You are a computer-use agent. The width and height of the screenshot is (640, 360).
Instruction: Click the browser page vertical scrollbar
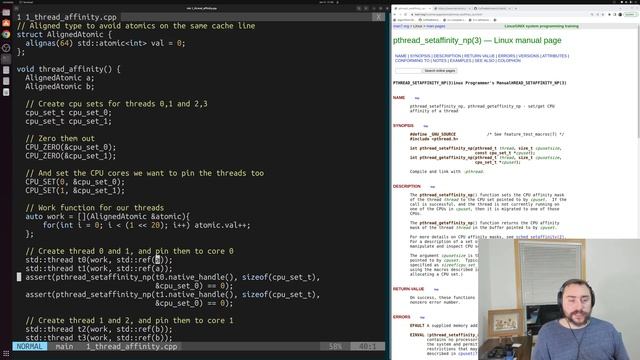tap(638, 82)
